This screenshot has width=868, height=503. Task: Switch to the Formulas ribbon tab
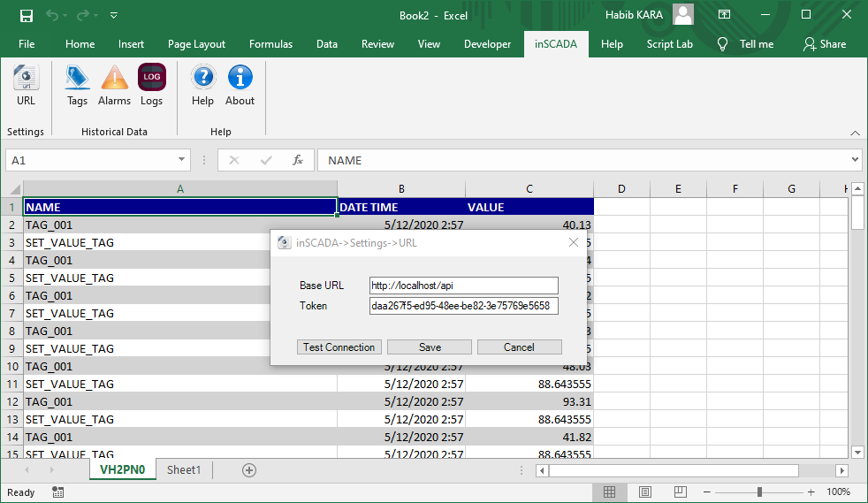pos(270,44)
